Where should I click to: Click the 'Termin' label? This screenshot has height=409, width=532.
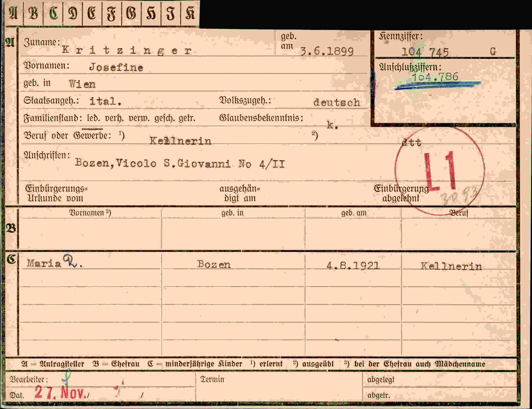click(x=212, y=379)
